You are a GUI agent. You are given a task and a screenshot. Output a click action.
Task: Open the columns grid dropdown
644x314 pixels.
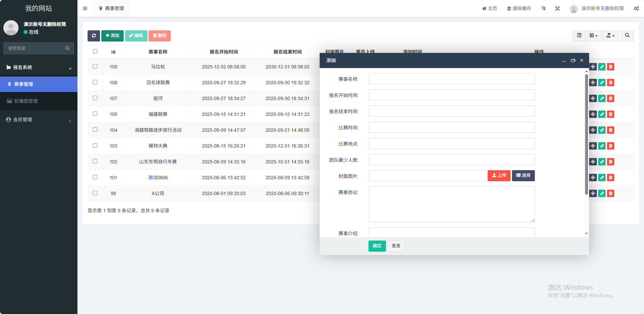coord(593,36)
